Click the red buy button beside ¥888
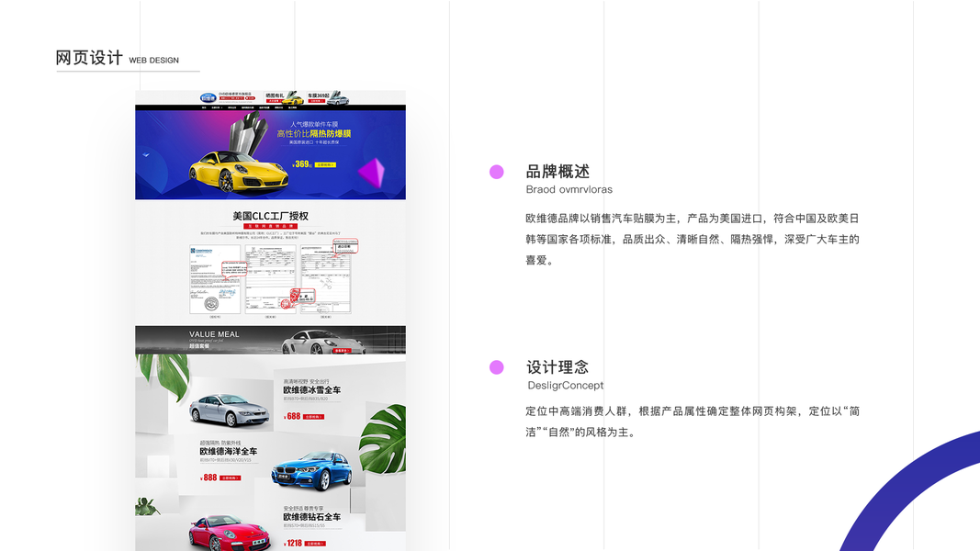Viewport: 980px width, 551px height. tap(230, 478)
